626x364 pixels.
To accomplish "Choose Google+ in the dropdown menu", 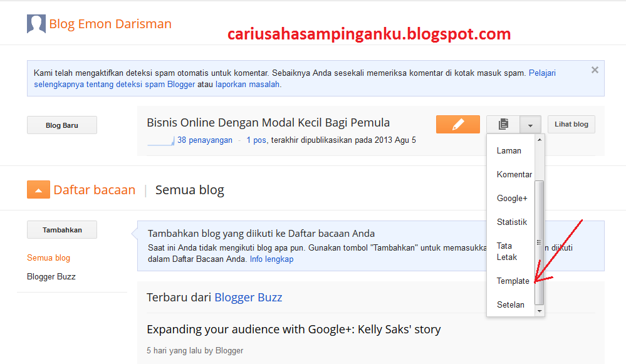I will [512, 199].
